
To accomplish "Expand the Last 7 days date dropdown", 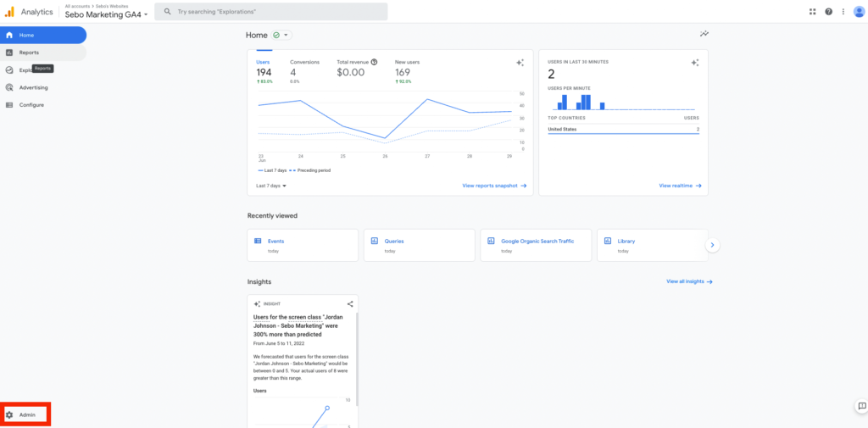I will pos(271,186).
